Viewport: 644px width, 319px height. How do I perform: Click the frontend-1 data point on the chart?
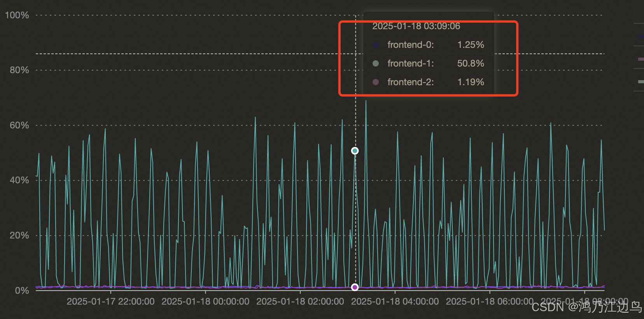[355, 151]
